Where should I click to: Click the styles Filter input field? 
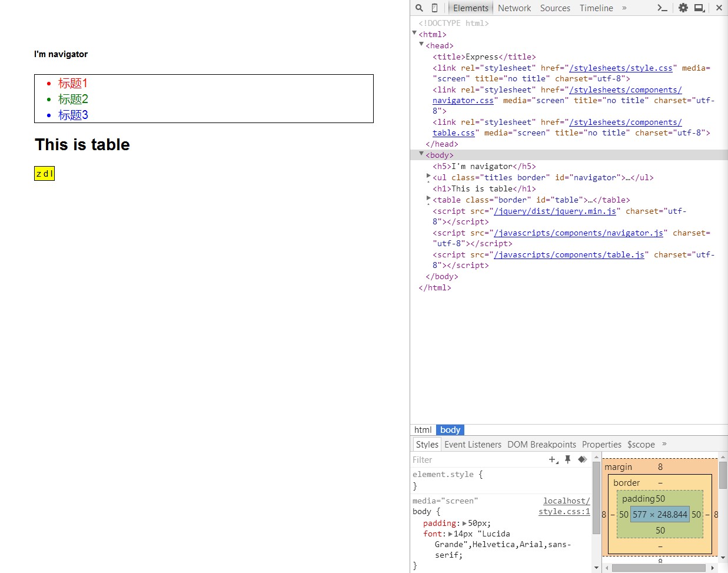pyautogui.click(x=478, y=459)
